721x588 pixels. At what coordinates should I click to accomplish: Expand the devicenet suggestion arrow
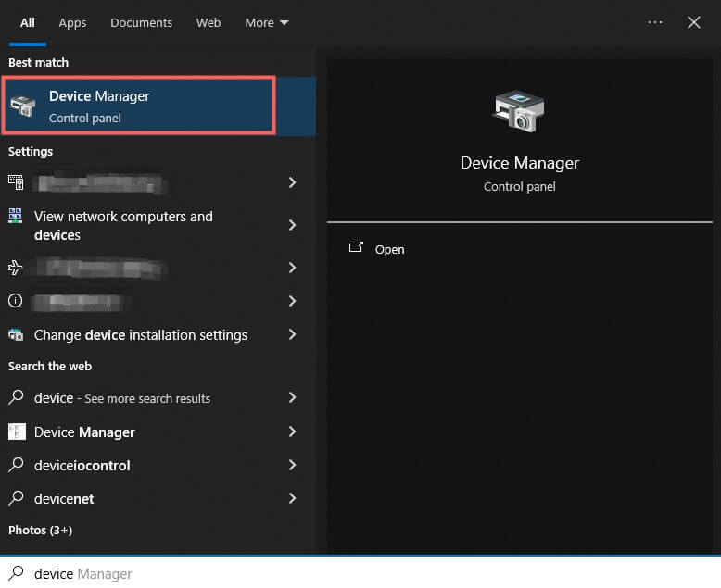(x=292, y=498)
